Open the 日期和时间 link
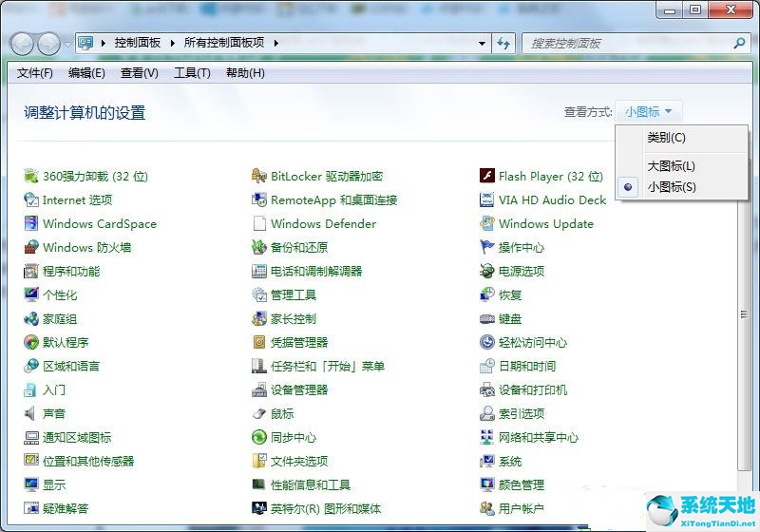 pos(527,367)
